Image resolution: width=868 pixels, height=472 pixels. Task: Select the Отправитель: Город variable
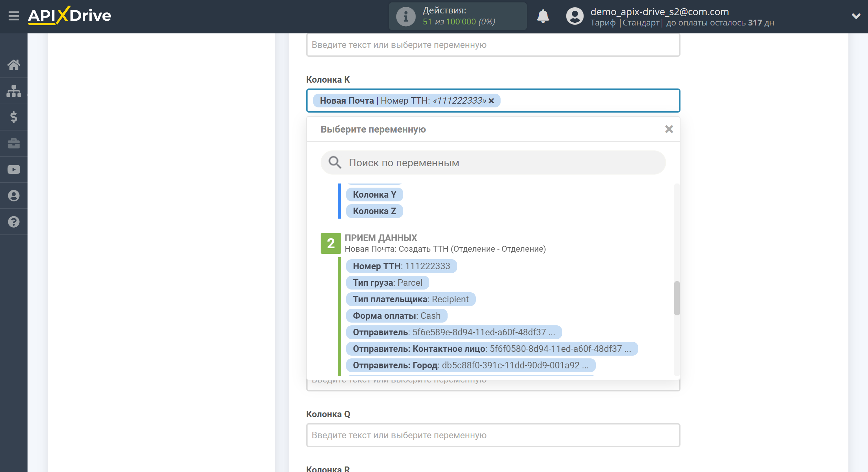[x=471, y=365]
